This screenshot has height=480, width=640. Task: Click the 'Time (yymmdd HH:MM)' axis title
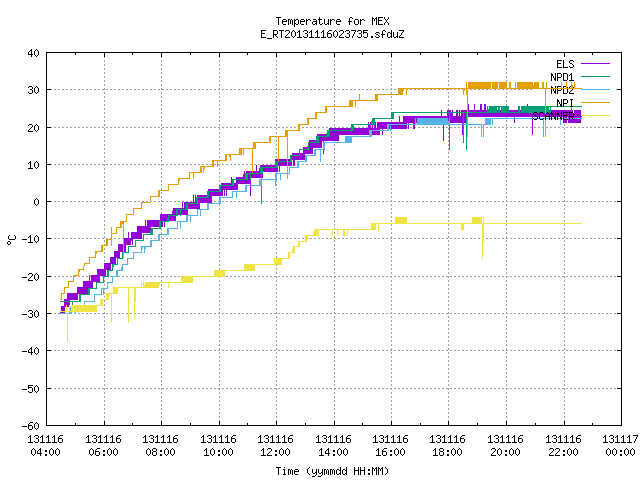332,471
